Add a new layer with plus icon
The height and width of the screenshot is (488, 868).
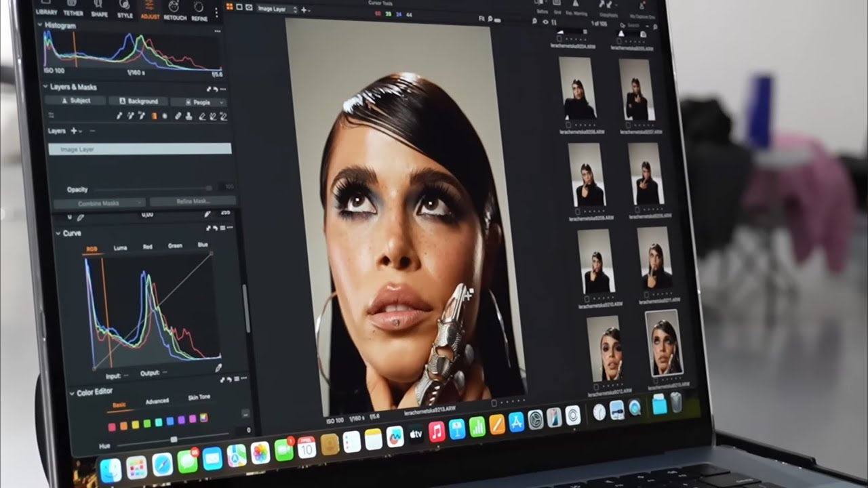pyautogui.click(x=74, y=130)
